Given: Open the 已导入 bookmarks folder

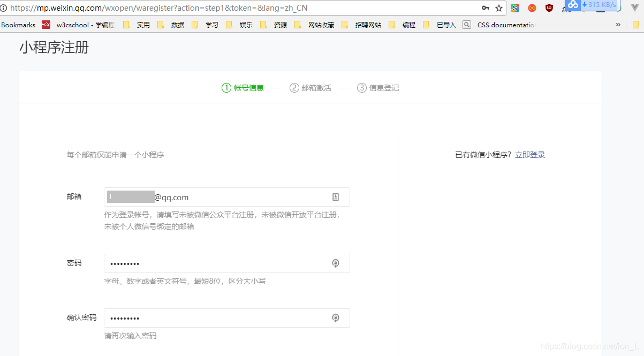Looking at the screenshot, I should pyautogui.click(x=440, y=25).
